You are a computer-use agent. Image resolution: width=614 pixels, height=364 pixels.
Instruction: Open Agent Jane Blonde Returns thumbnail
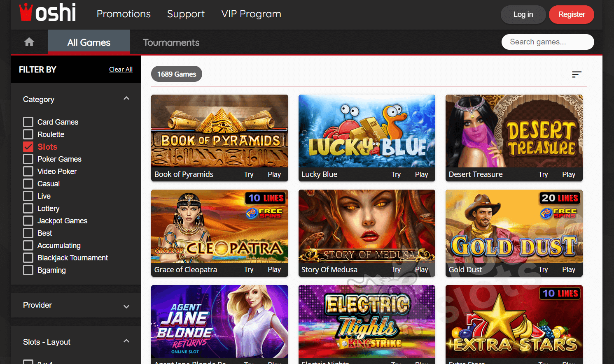coord(219,322)
